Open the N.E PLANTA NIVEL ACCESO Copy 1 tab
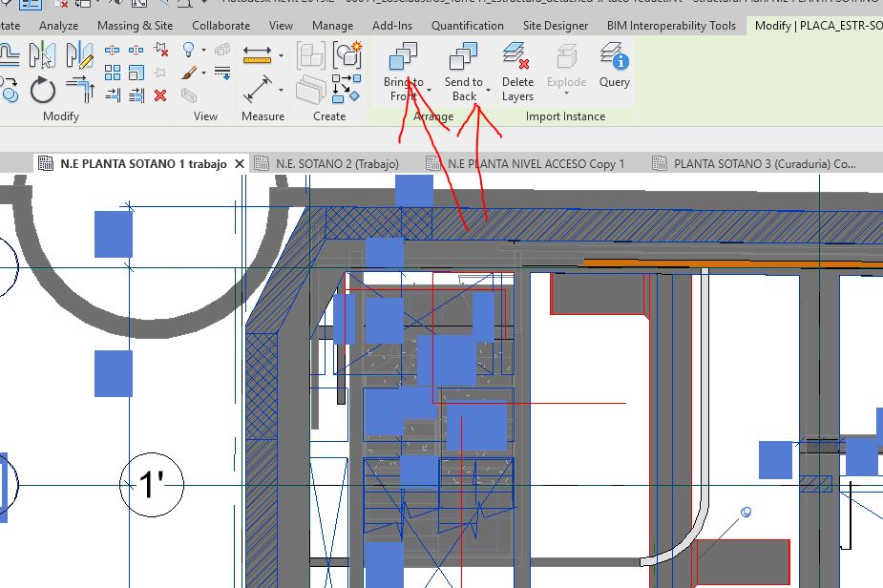Screen dimensions: 883x588 pos(536,163)
